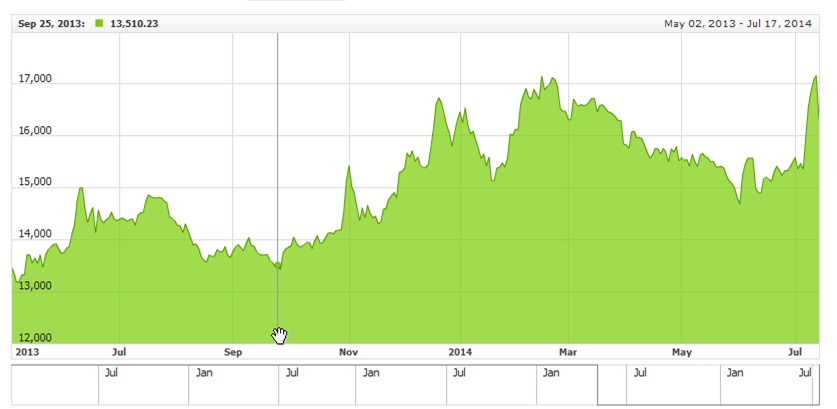Click the 13,000 y-axis label
Viewport: 837px width, 409px height.
pos(34,286)
